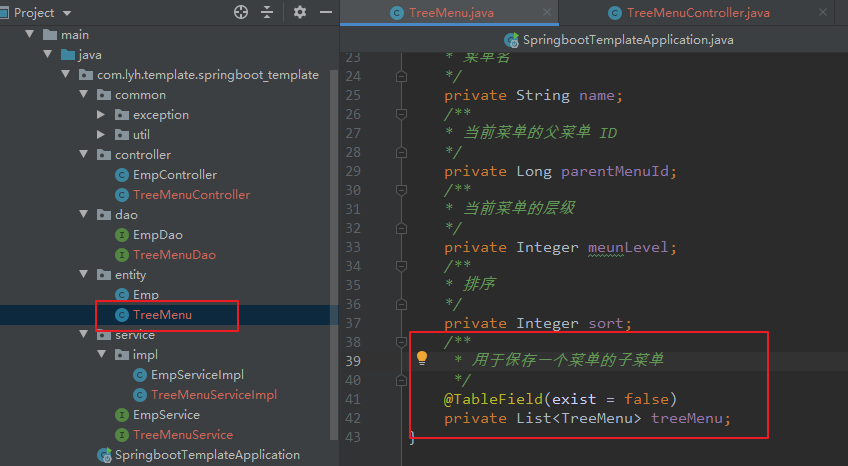This screenshot has width=848, height=466.
Task: Click the @TableField annotation
Action: 493,400
